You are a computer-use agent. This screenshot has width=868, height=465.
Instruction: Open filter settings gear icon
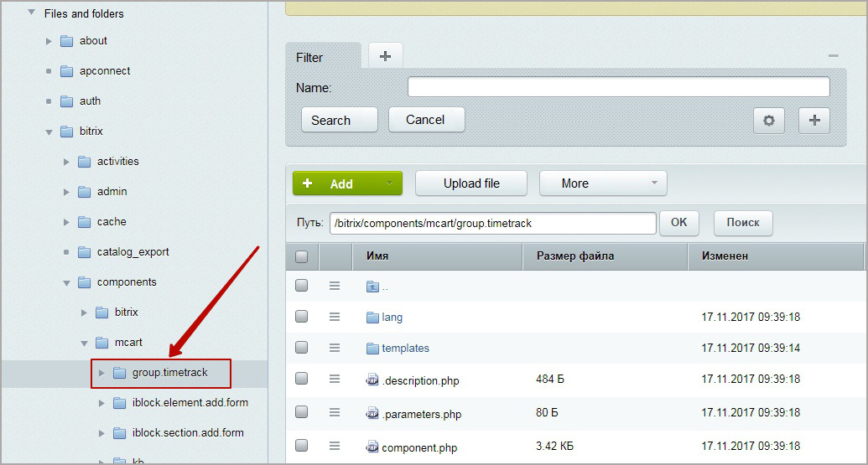tap(769, 121)
